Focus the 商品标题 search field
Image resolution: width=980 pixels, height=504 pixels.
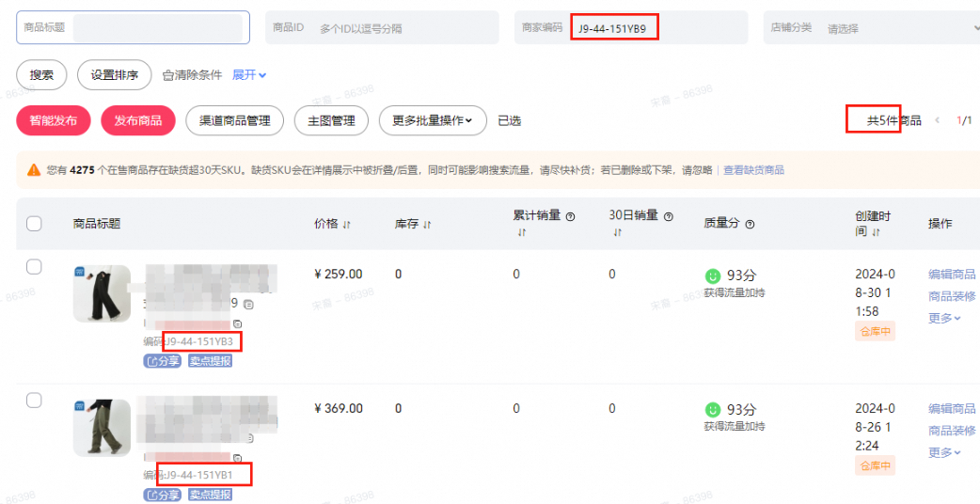pos(134,27)
